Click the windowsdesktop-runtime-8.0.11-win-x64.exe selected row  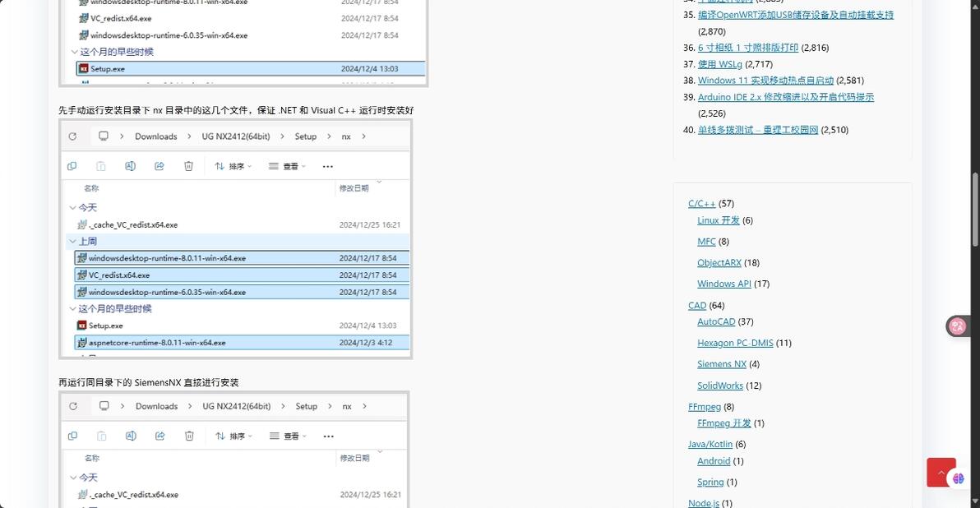tap(242, 258)
